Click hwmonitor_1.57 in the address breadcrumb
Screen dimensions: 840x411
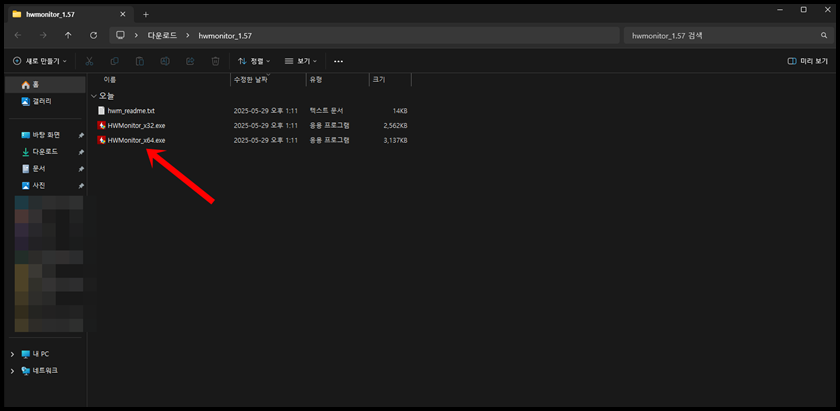[x=225, y=35]
